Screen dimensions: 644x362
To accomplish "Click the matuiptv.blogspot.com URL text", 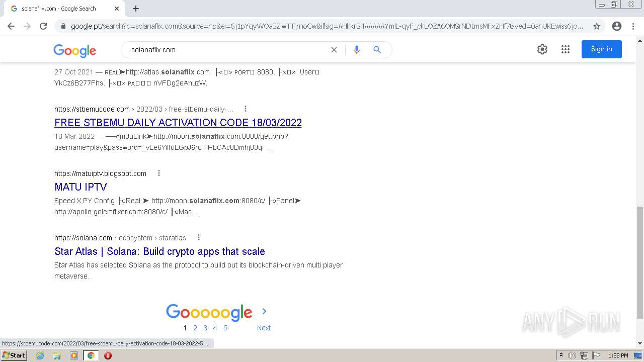I will [100, 173].
